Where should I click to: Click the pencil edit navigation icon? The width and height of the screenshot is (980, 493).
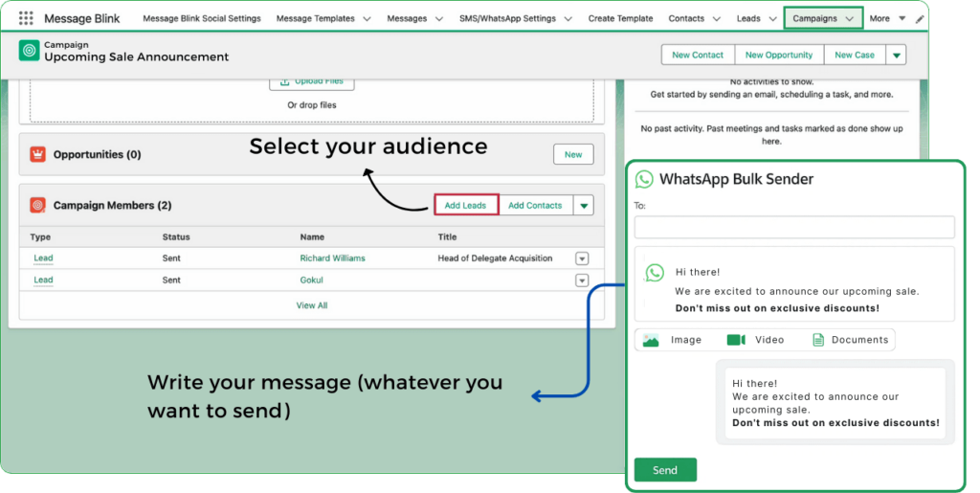point(920,18)
